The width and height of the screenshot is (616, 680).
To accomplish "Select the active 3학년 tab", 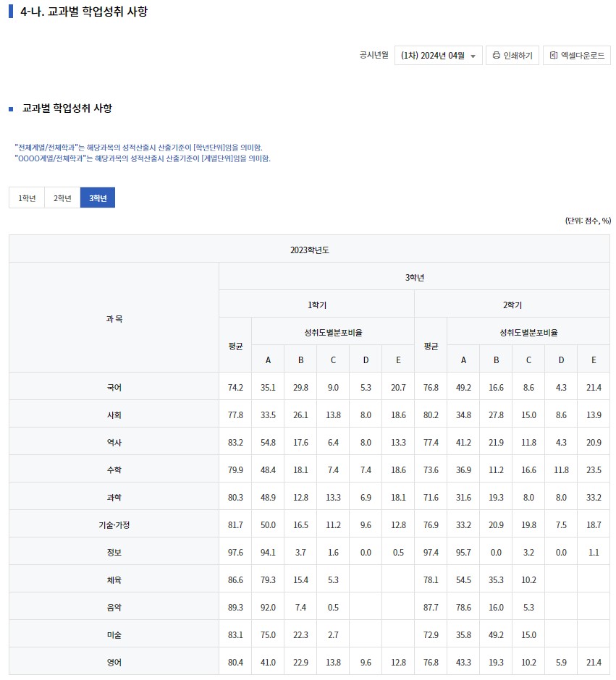I will click(97, 197).
